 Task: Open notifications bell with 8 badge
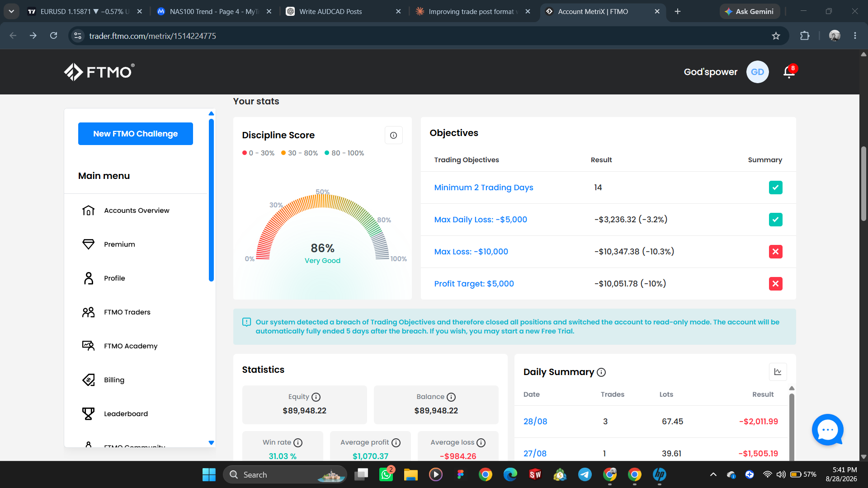pyautogui.click(x=790, y=71)
